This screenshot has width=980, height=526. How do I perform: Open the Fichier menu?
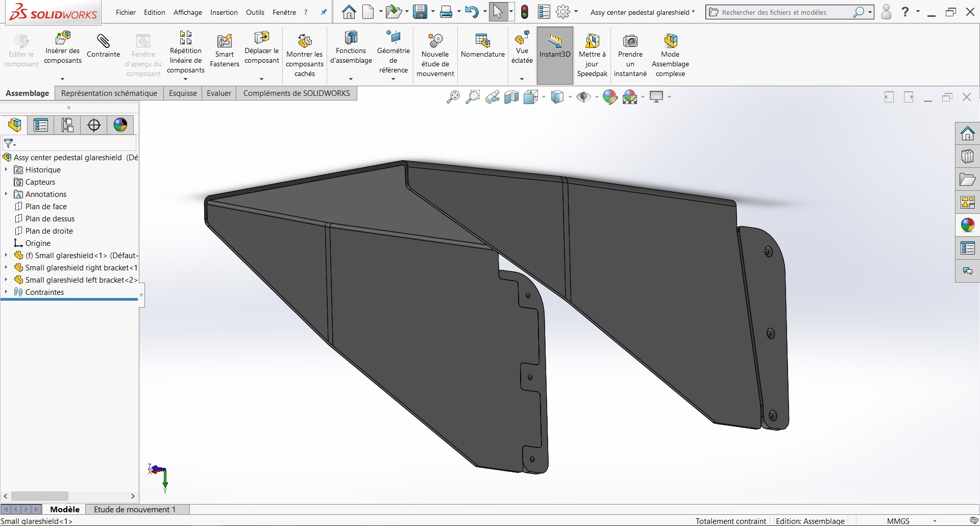pos(126,12)
